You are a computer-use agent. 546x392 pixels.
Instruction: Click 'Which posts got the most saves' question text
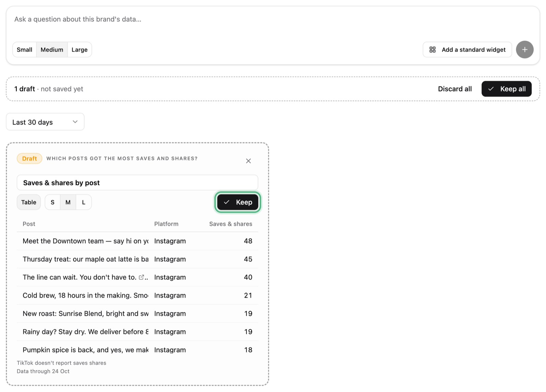(122, 158)
